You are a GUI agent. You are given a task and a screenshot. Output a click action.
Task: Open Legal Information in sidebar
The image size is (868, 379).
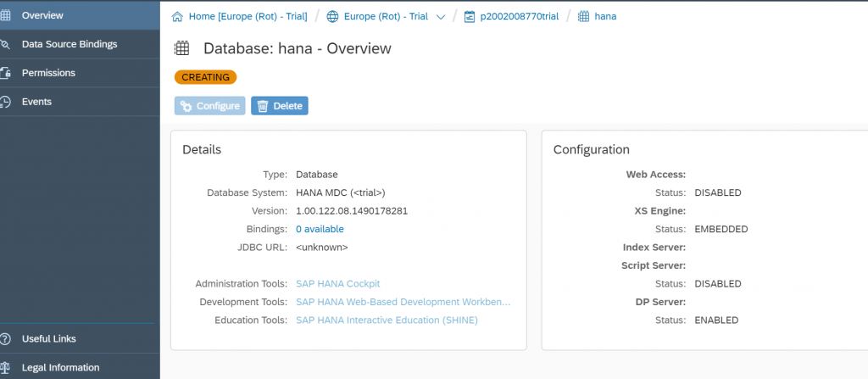click(x=80, y=367)
